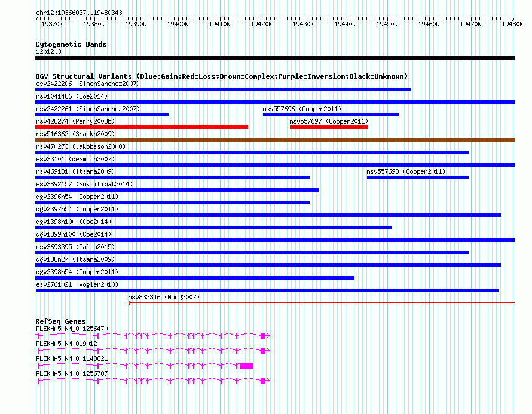Viewport: 532px width, 414px height.
Task: Click the esv2422206 (SimonSanchez2007) variant label
Action: tap(88, 84)
